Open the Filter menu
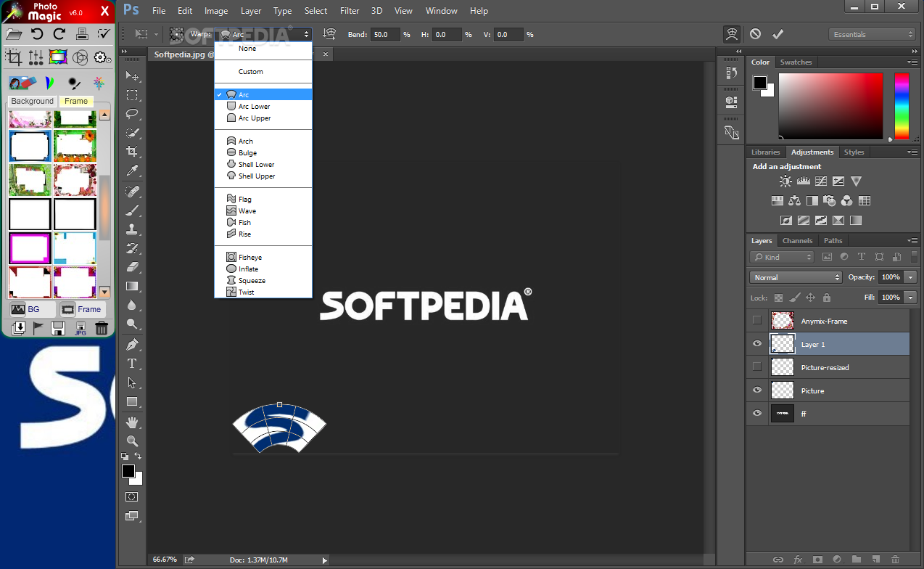Image resolution: width=924 pixels, height=569 pixels. click(350, 11)
